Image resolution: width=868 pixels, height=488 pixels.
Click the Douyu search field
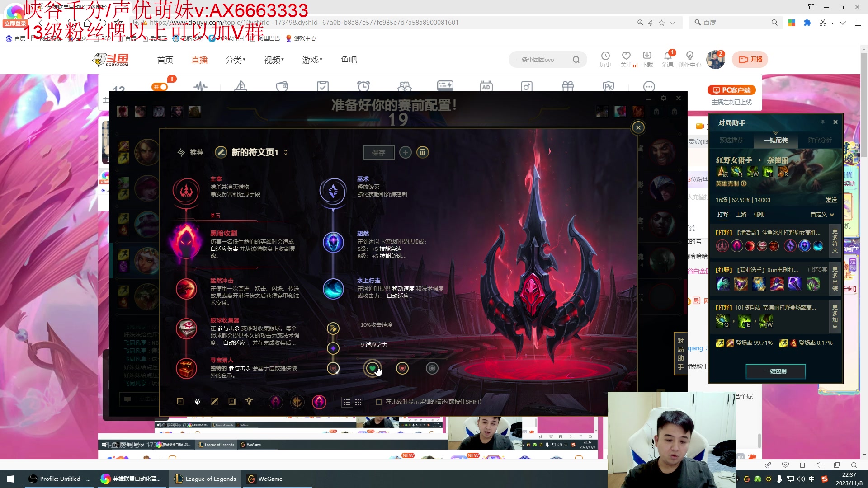[542, 60]
